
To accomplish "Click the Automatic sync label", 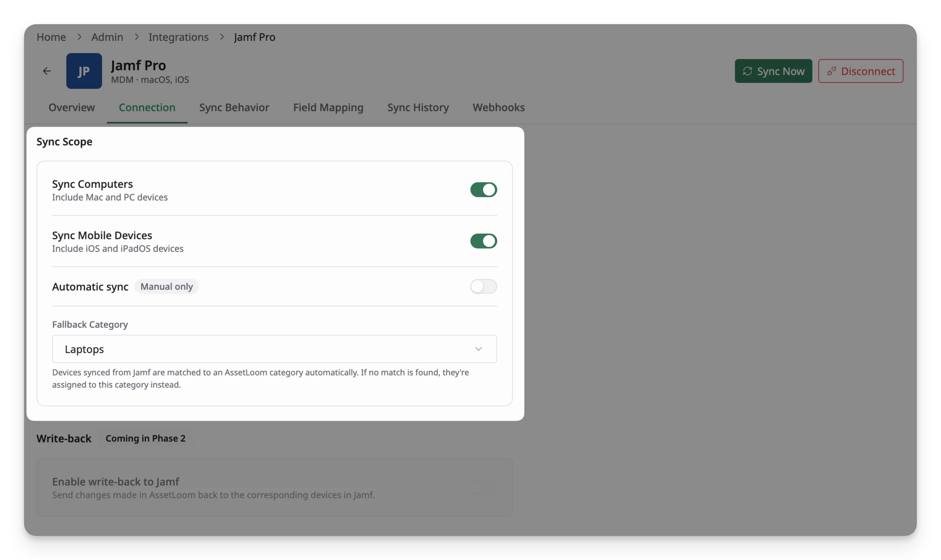I will coord(90,287).
